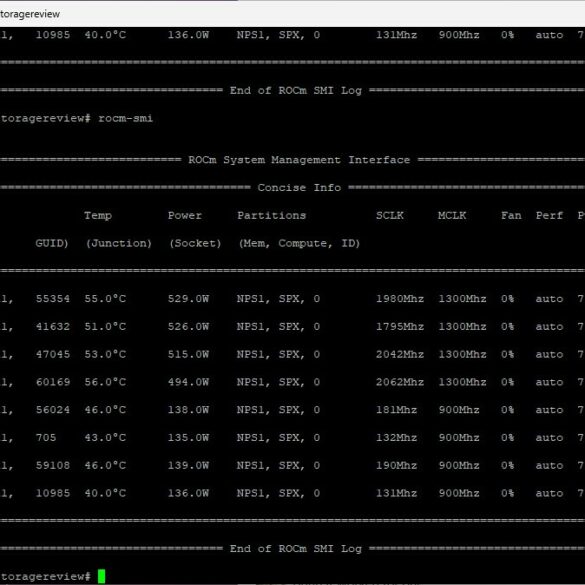The width and height of the screenshot is (585, 585).
Task: Click the 138.0W power value
Action: point(188,410)
